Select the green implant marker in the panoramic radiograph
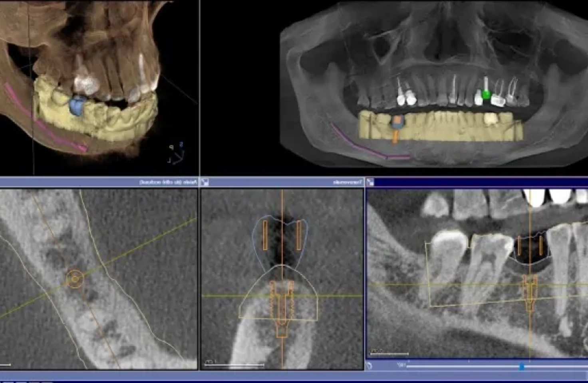The height and width of the screenshot is (383, 588). tap(486, 95)
